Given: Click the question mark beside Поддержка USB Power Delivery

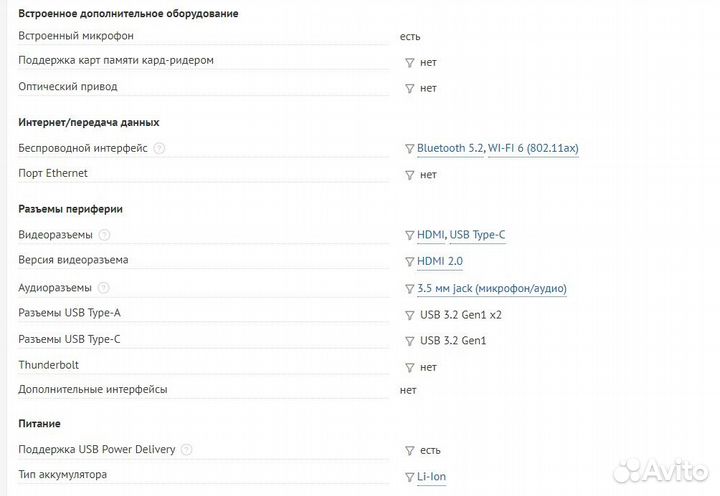Looking at the screenshot, I should pos(187,450).
